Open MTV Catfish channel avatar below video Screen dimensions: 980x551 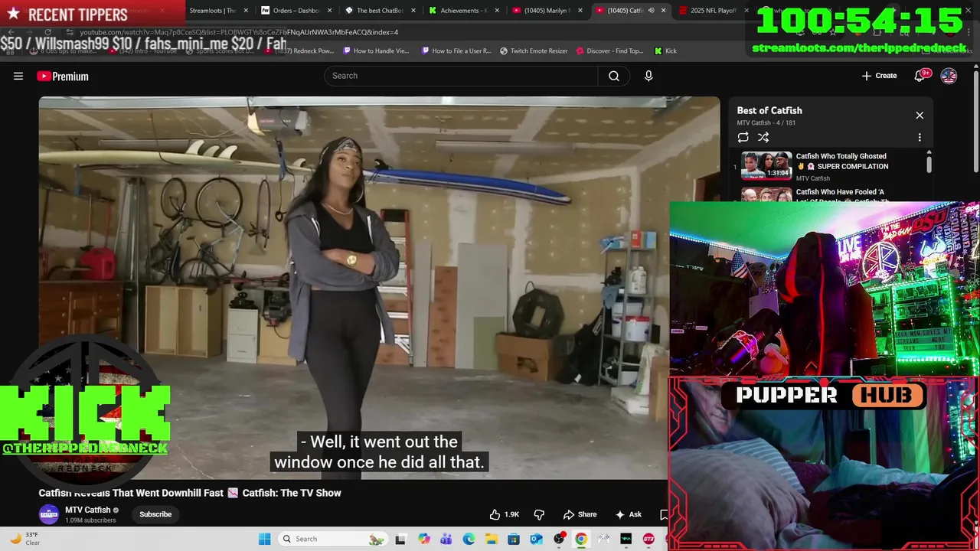pyautogui.click(x=49, y=514)
